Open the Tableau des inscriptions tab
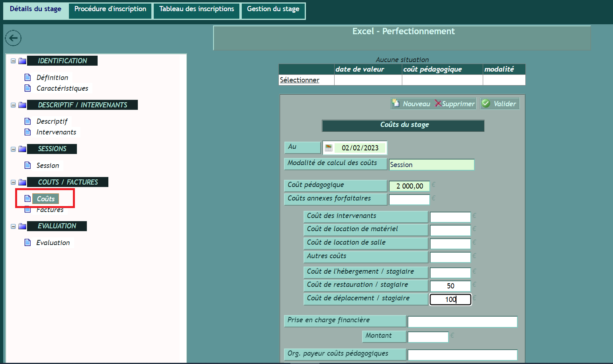Image resolution: width=613 pixels, height=364 pixels. pos(197,9)
